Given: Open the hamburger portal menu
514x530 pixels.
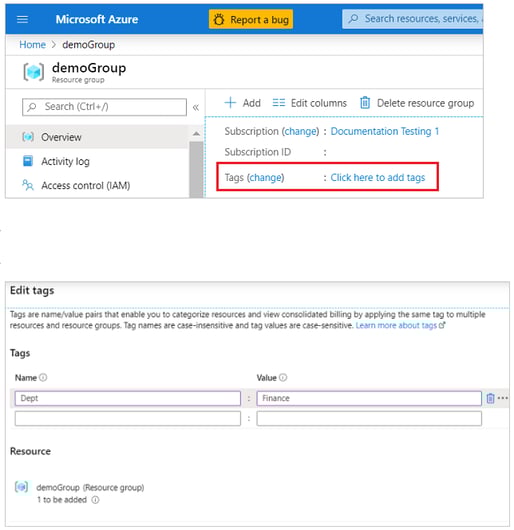Looking at the screenshot, I should (x=22, y=19).
